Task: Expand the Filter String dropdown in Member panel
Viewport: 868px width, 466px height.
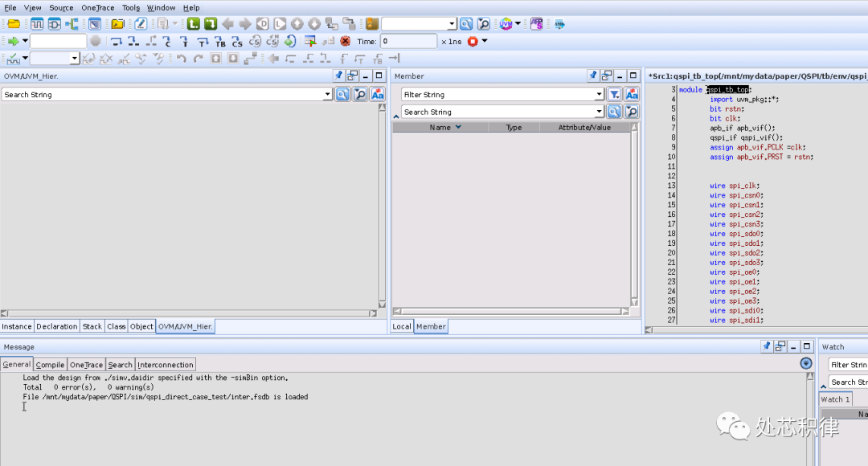Action: 600,94
